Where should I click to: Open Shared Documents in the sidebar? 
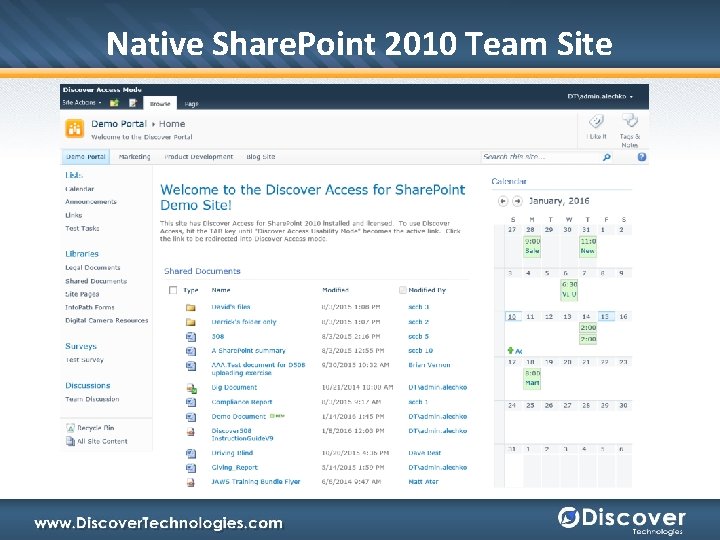[x=96, y=281]
